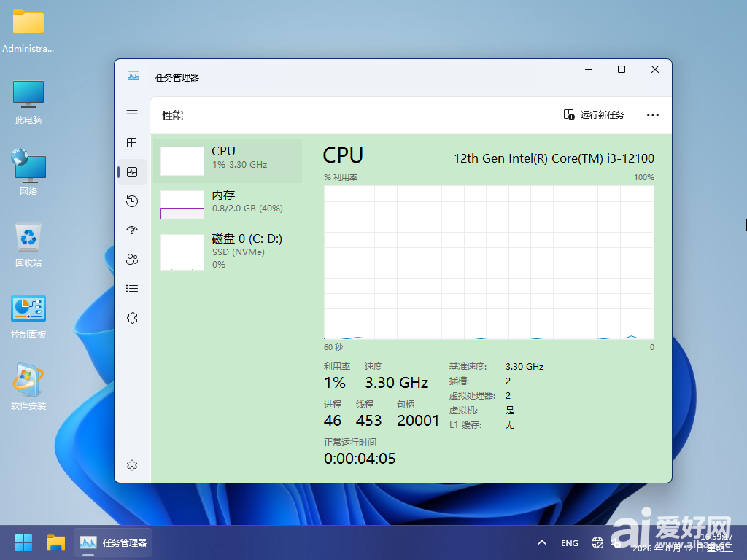Click the network globe tray icon
This screenshot has height=560, width=747.
(x=597, y=542)
